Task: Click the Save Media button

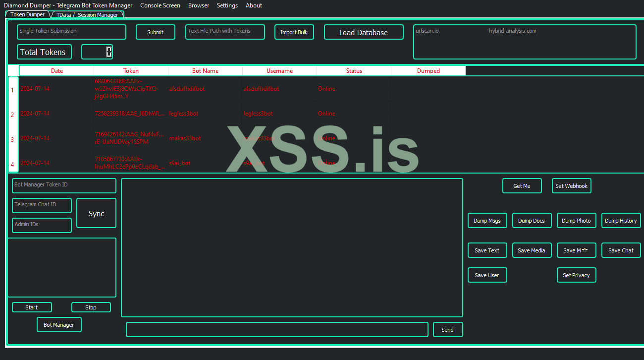Action: tap(532, 250)
